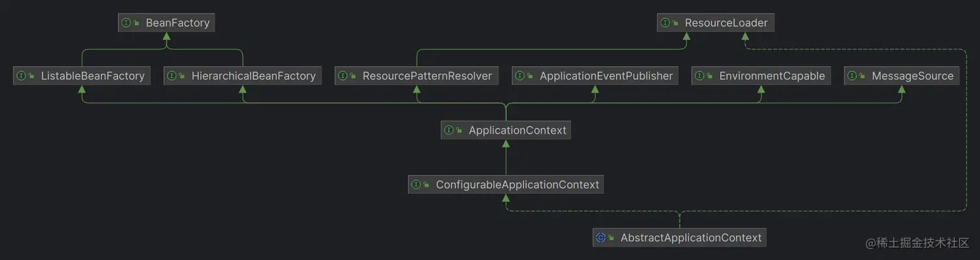Select the ApplicationEventPublisher node
The width and height of the screenshot is (980, 260).
(596, 76)
